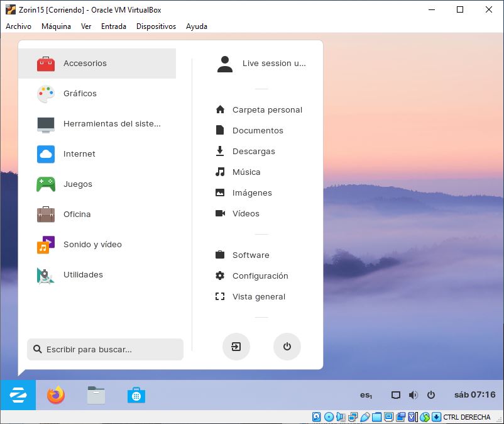This screenshot has height=424, width=504.
Task: Click the clock showing sáb 07:16
Action: click(x=474, y=395)
